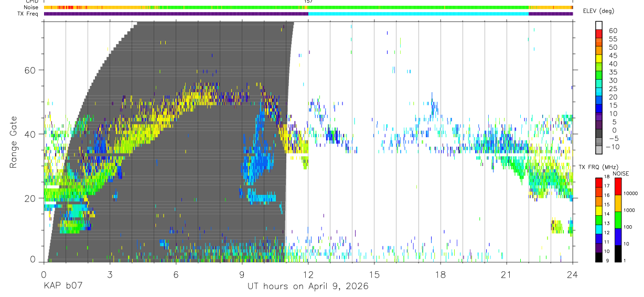
Task: Click the '10000' label on the NOISE colorbar
Action: (630, 194)
